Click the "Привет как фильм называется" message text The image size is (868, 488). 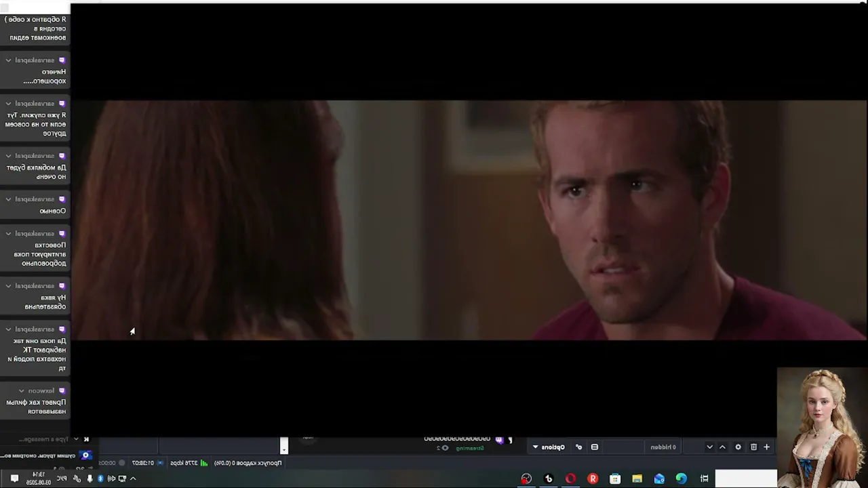[x=37, y=407]
